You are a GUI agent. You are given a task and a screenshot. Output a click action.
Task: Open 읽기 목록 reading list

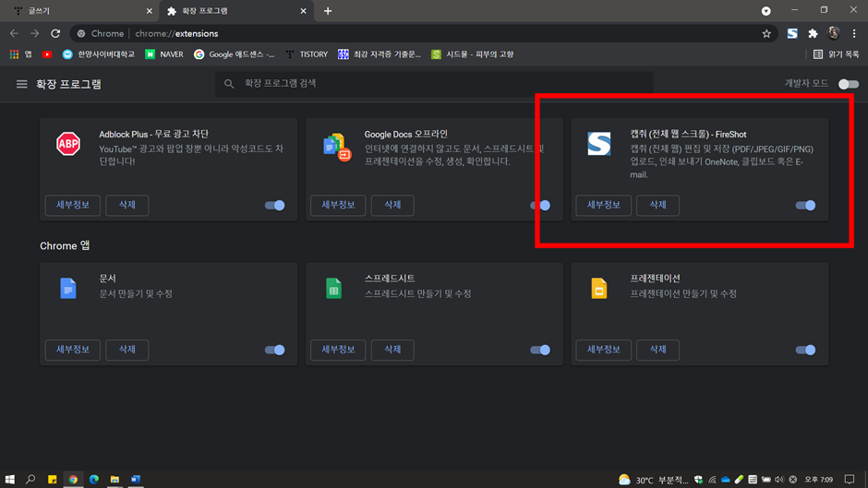[x=836, y=54]
